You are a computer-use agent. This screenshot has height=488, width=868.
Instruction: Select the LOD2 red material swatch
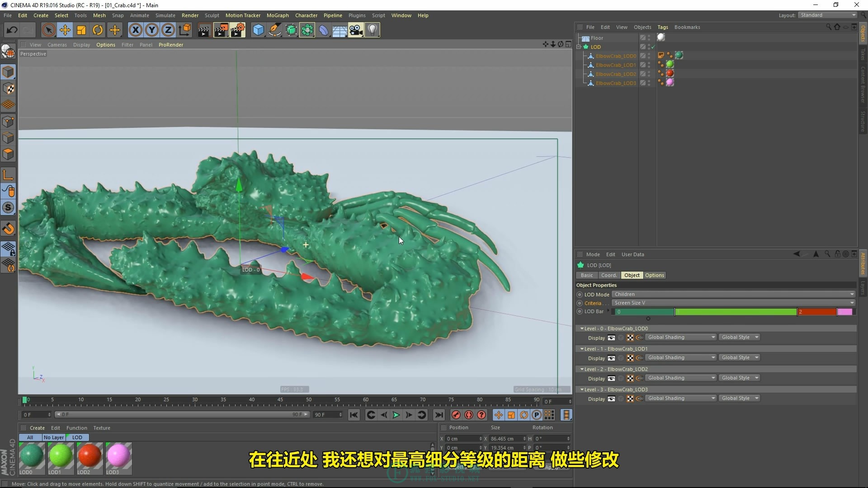tap(89, 456)
